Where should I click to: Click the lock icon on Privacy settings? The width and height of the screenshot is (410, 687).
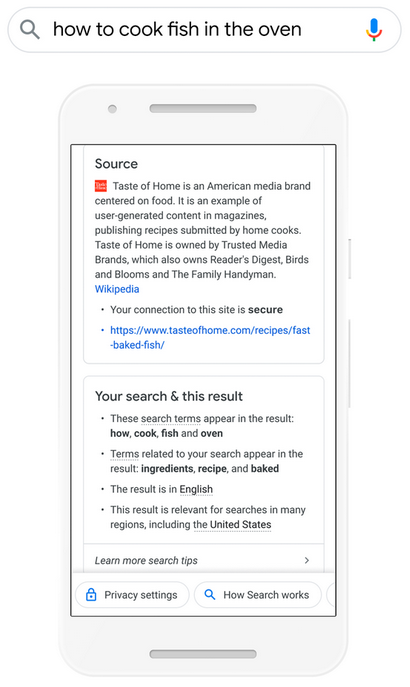tap(91, 595)
